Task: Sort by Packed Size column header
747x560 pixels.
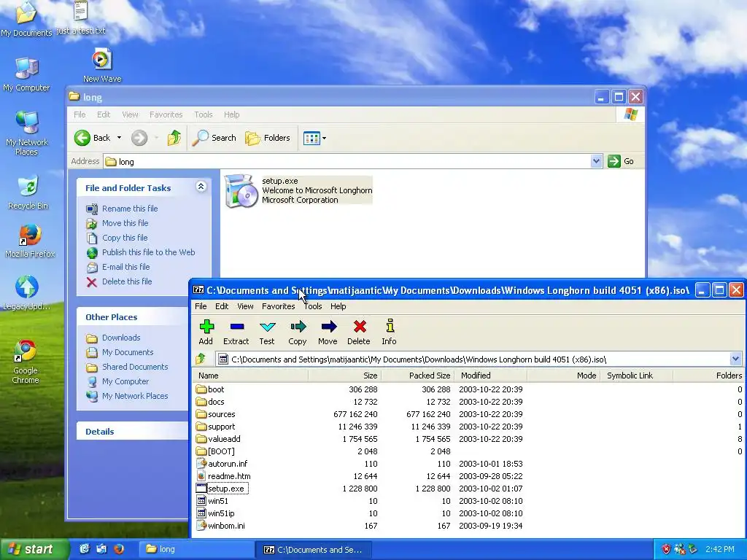Action: point(417,376)
